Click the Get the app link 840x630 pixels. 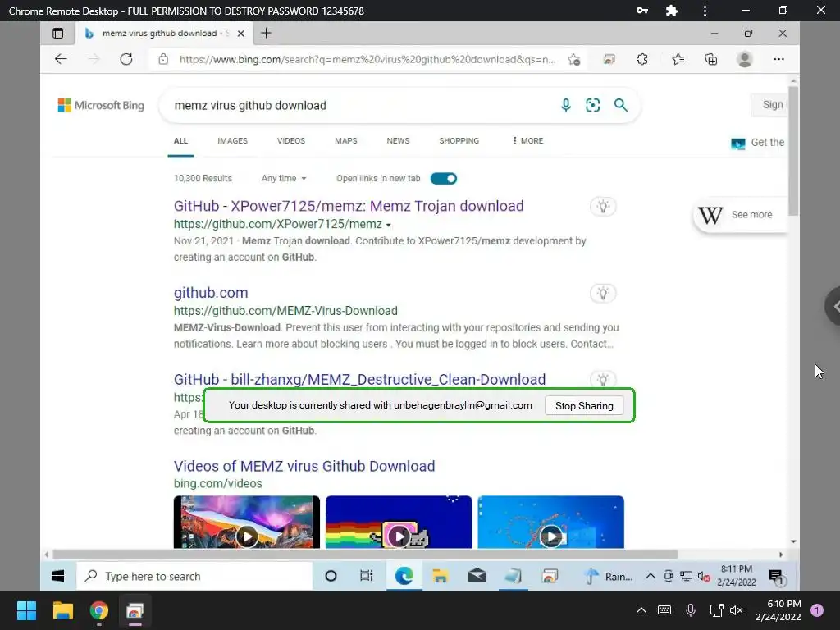757,143
